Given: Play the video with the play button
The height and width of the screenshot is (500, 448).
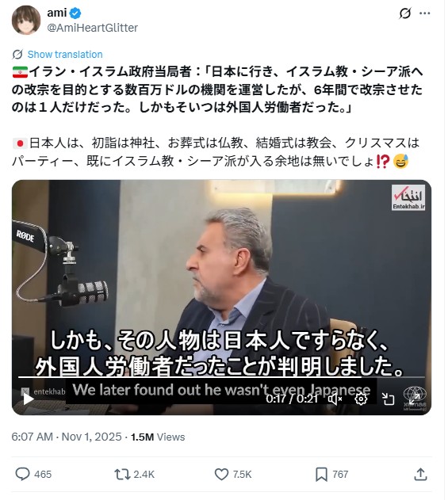Looking at the screenshot, I should click(x=28, y=399).
